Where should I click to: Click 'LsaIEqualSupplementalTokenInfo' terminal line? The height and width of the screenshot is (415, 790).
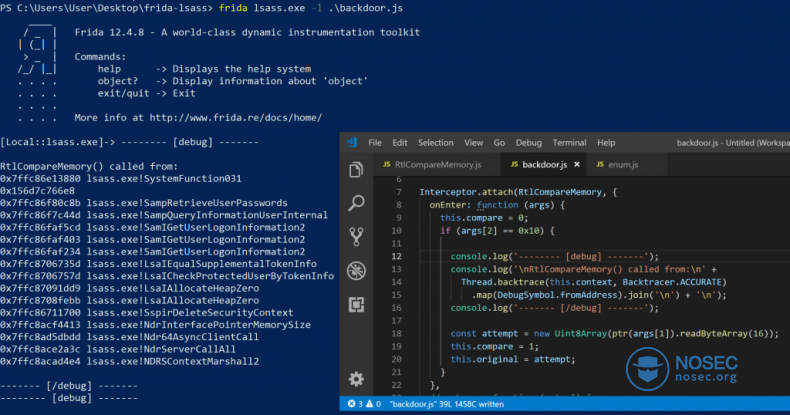[158, 264]
